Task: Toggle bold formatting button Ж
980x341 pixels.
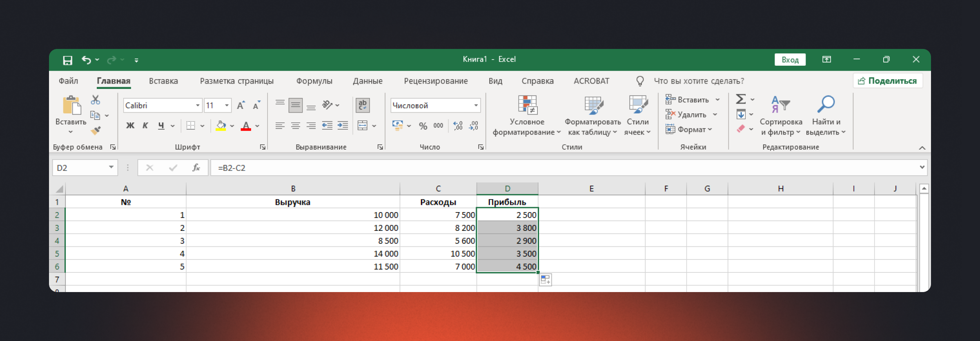Action: coord(130,126)
